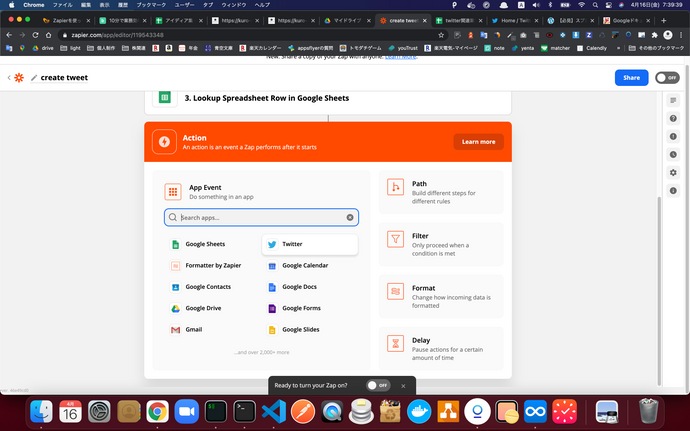
Task: Add a Delay step
Action: (x=441, y=348)
